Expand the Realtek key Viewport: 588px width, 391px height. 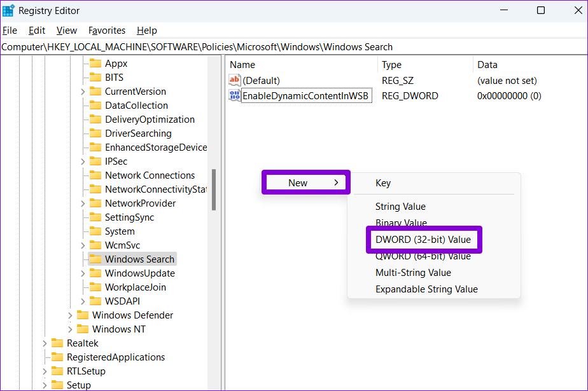[45, 343]
